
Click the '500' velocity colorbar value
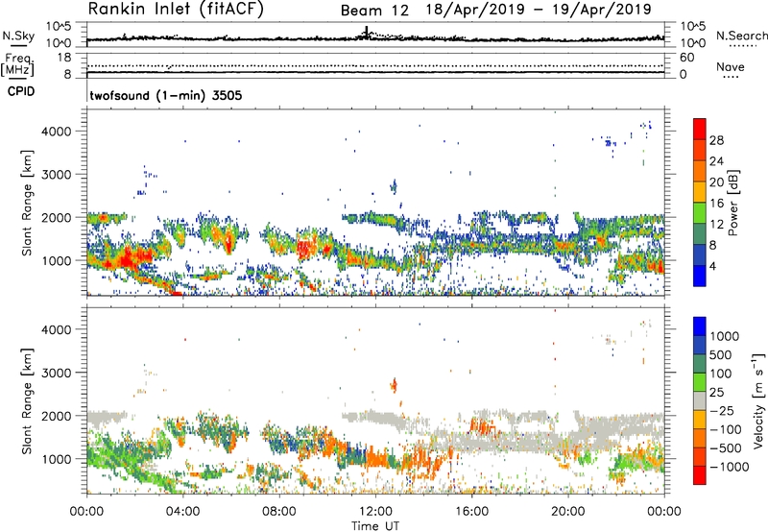pyautogui.click(x=721, y=355)
